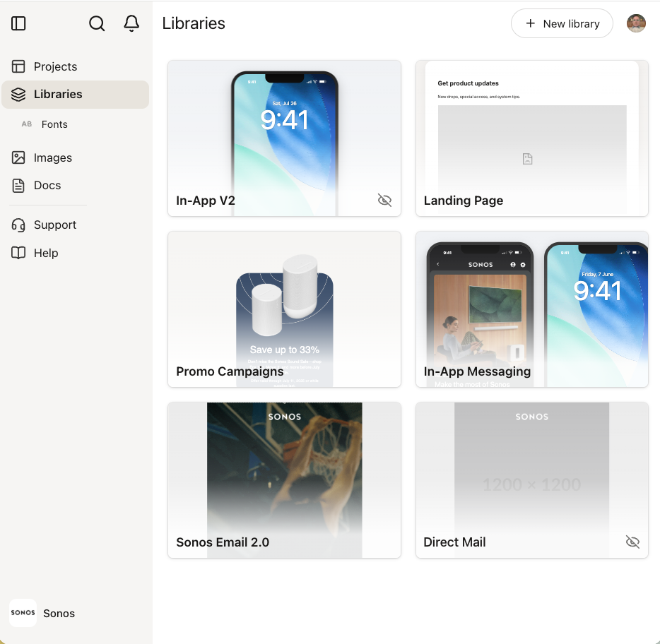Click the Sonos workspace logo
The width and height of the screenshot is (660, 644).
coord(23,613)
